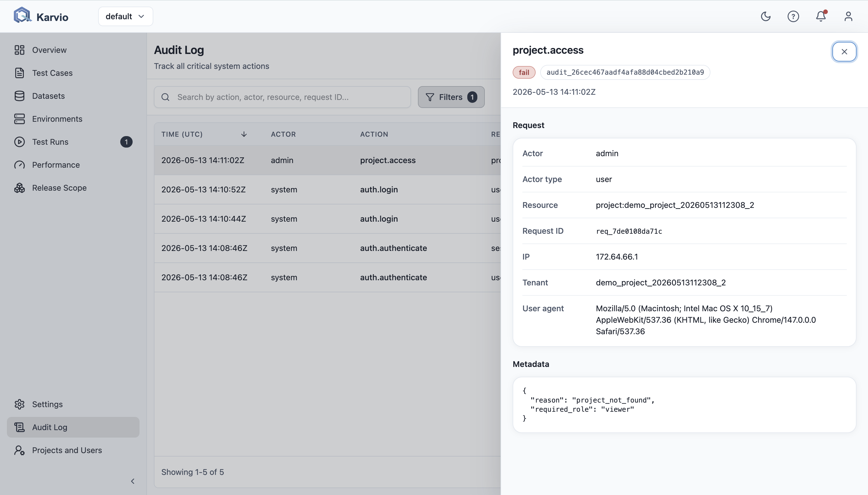This screenshot has height=495, width=868.
Task: Open Test Runs section
Action: pyautogui.click(x=73, y=142)
